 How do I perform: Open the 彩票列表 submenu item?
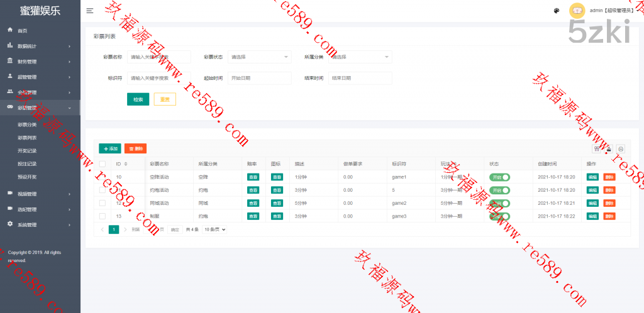[27, 138]
